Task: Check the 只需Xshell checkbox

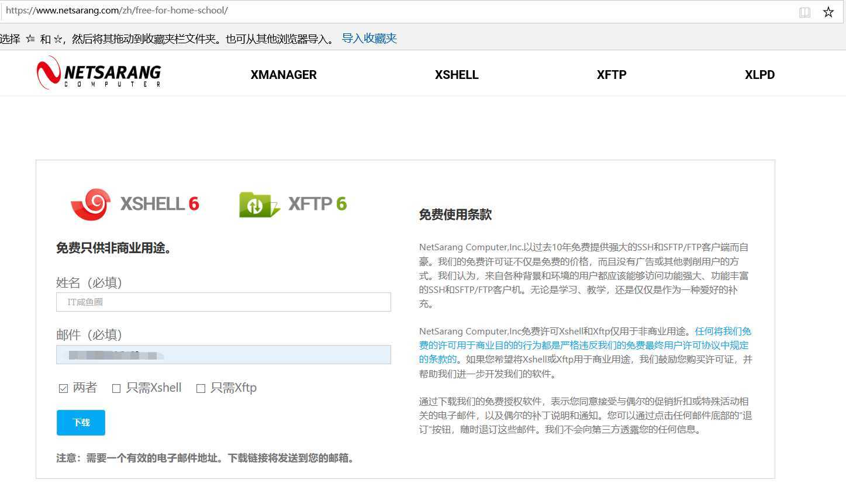Action: coord(116,388)
